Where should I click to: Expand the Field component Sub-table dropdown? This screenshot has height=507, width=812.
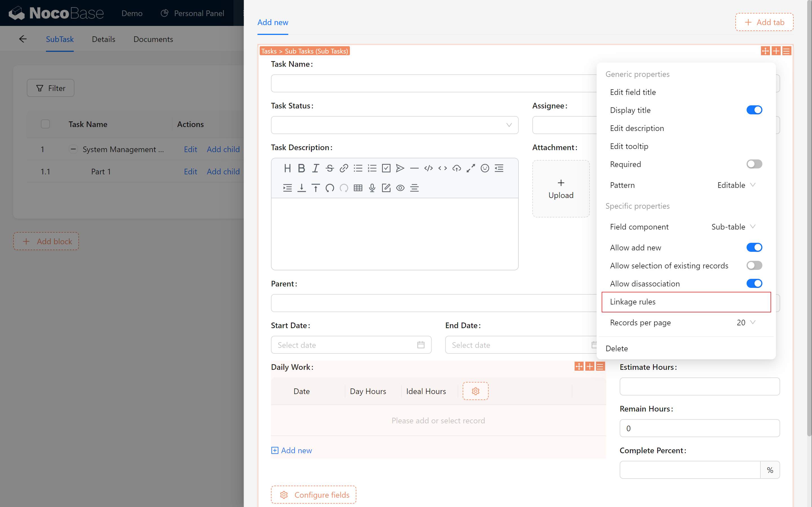(x=733, y=227)
